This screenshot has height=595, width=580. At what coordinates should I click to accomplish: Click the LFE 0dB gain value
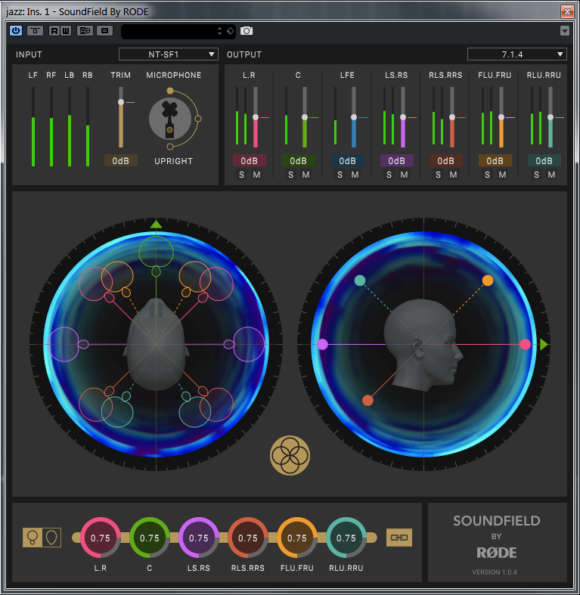(x=347, y=161)
